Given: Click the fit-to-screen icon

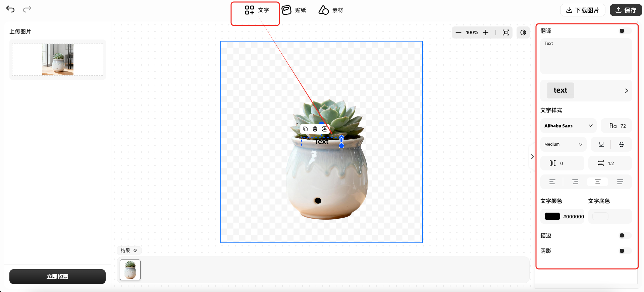Looking at the screenshot, I should [505, 32].
